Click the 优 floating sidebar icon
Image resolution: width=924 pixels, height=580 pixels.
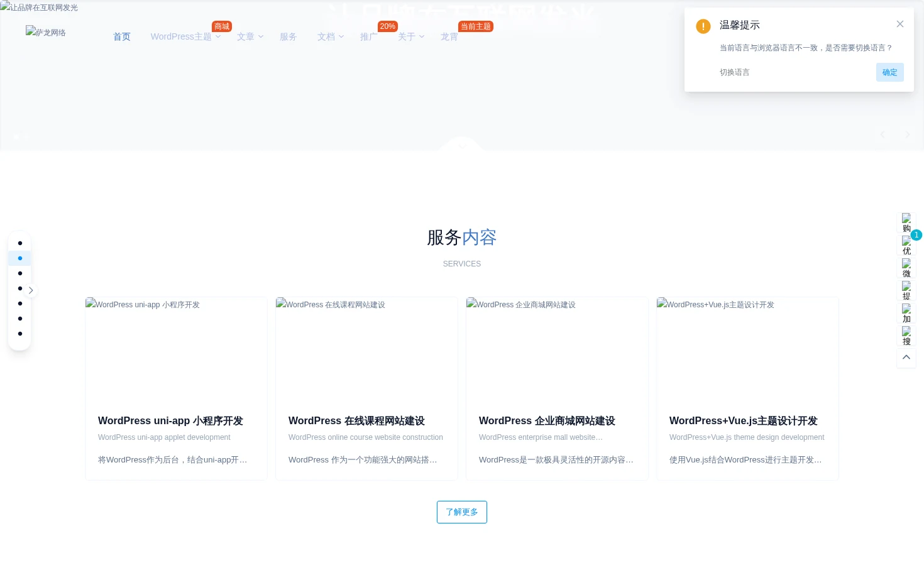coord(906,246)
